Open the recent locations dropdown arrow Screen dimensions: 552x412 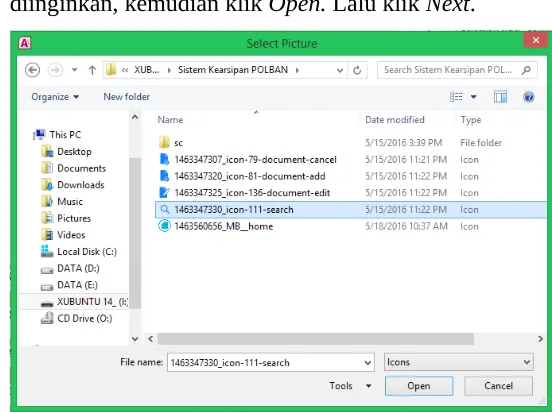pos(74,70)
